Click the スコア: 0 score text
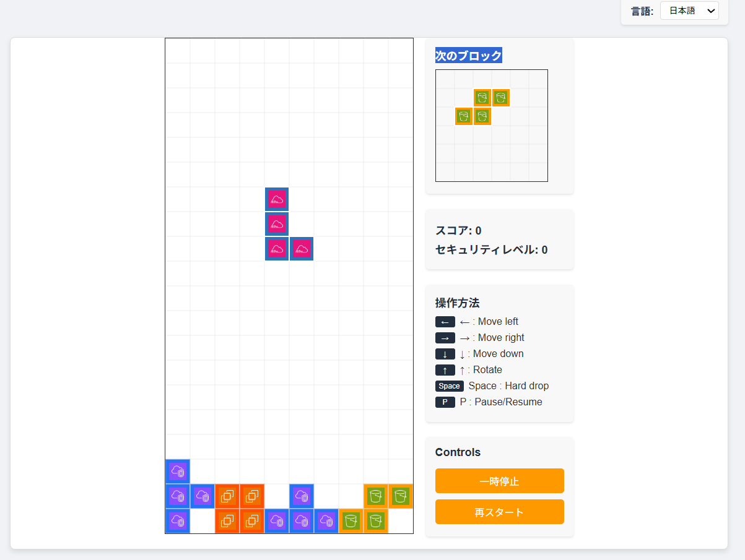 458,231
